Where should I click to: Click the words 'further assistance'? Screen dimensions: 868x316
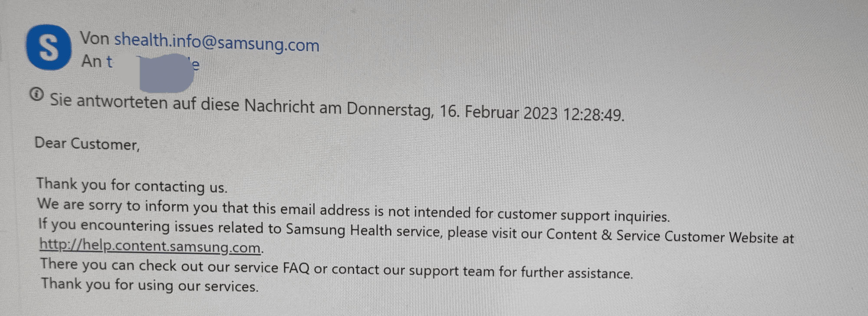point(577,273)
